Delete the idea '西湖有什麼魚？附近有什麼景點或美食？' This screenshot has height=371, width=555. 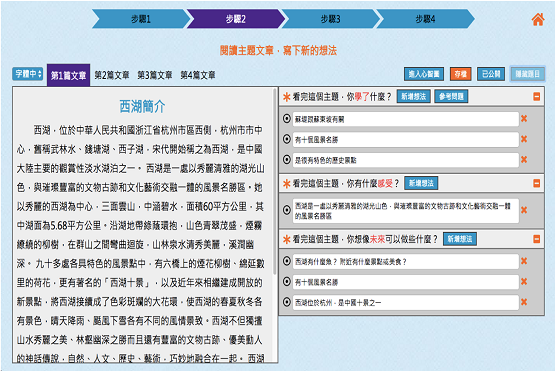(x=524, y=261)
